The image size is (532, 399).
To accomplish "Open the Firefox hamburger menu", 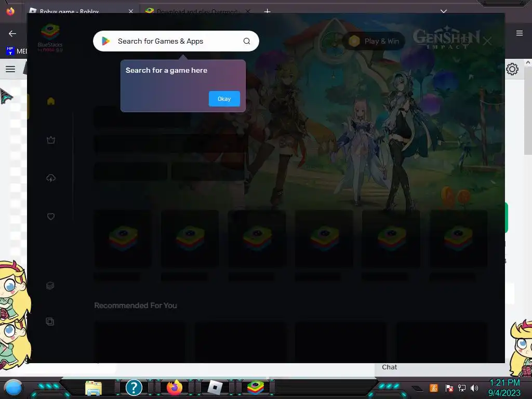I will pyautogui.click(x=520, y=33).
